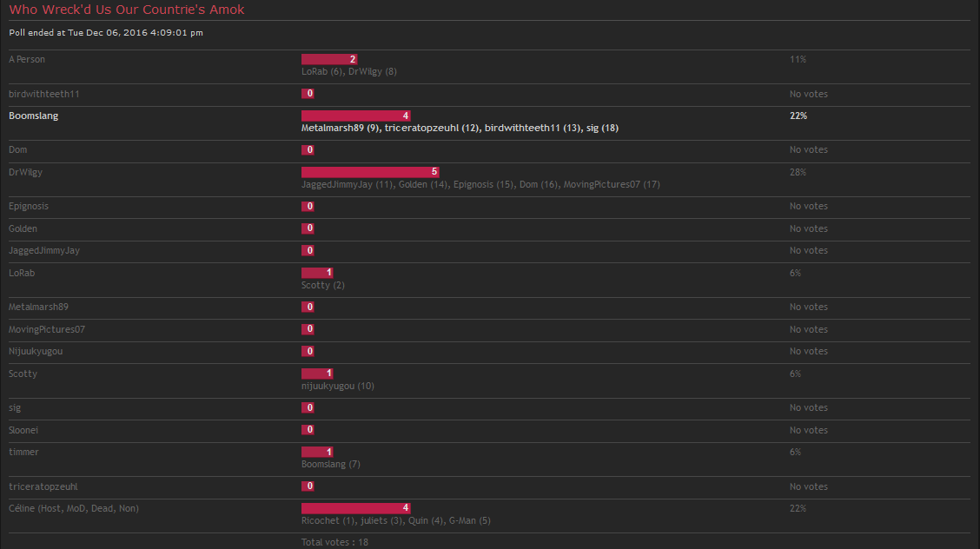Click the DrWilgy vote bar showing 5

click(370, 172)
